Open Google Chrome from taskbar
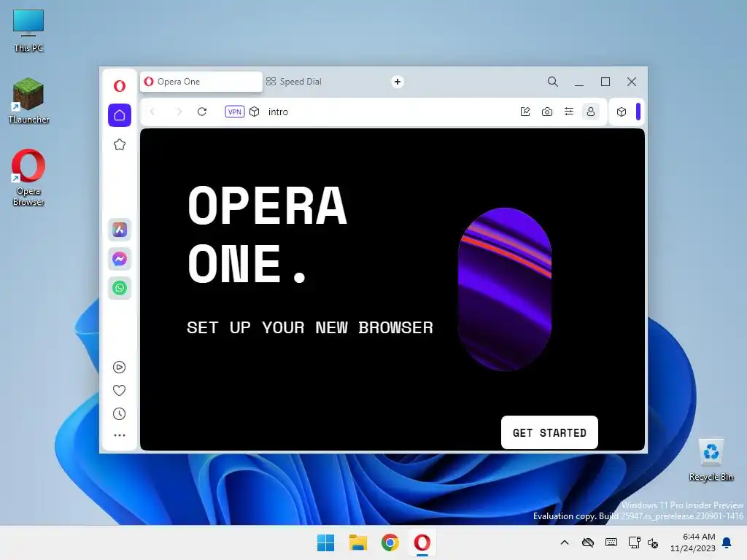Image resolution: width=747 pixels, height=560 pixels. click(x=390, y=542)
